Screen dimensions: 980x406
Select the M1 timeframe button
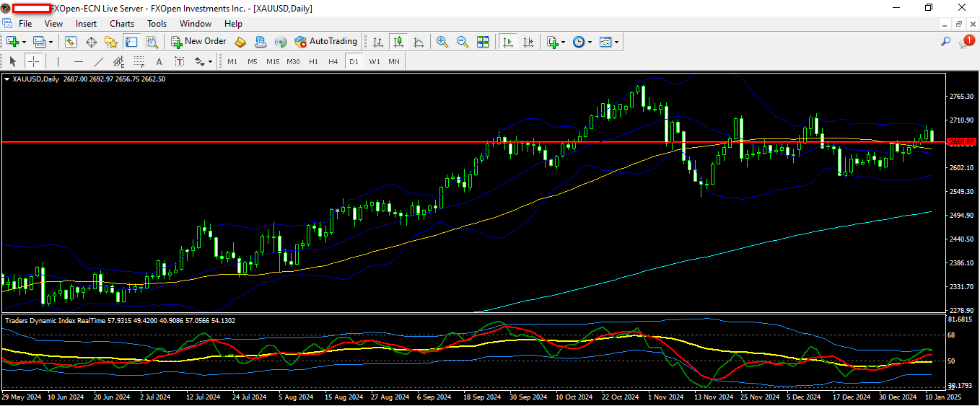click(x=232, y=61)
